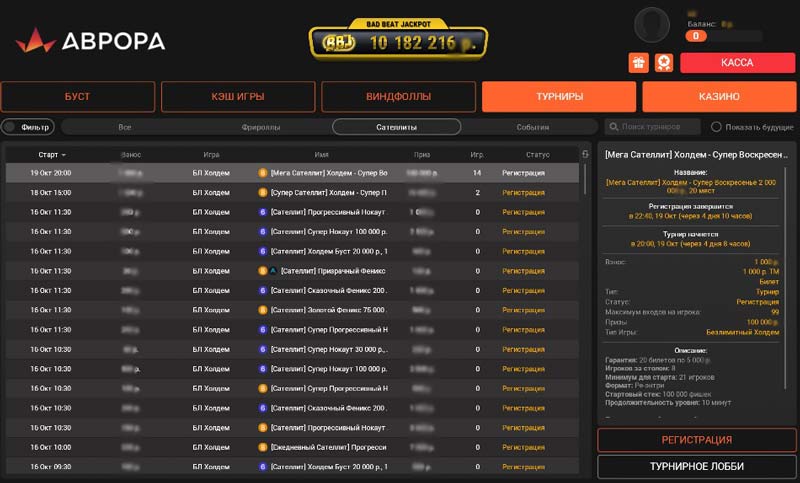
Task: Enable the Показать будущие option
Action: [716, 127]
